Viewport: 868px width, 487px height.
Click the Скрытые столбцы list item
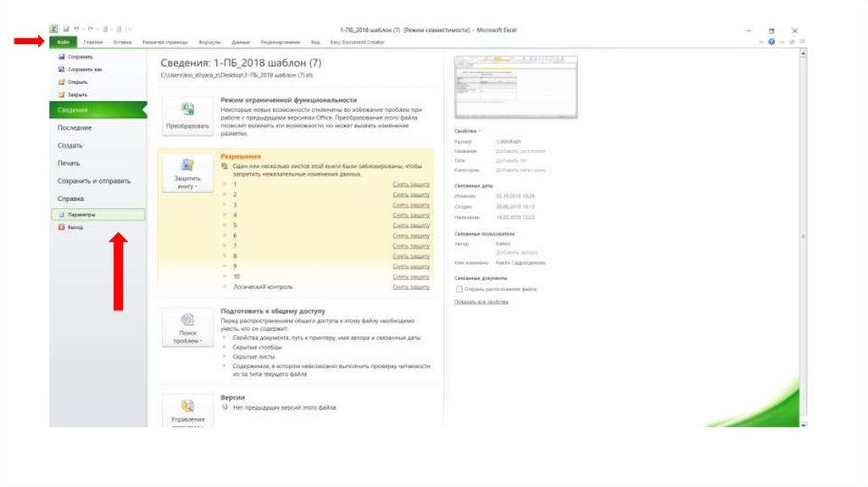pyautogui.click(x=258, y=347)
